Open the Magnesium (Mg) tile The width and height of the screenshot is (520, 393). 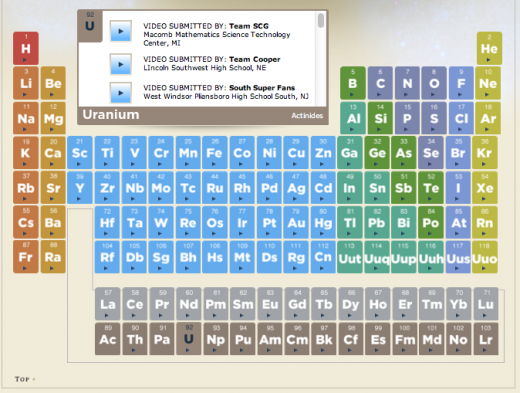coord(53,118)
